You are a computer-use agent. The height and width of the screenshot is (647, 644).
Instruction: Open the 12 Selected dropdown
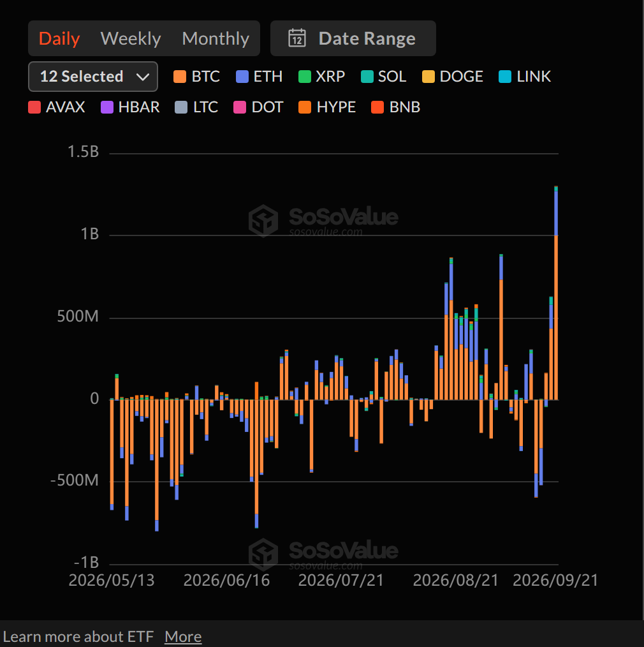pos(92,77)
